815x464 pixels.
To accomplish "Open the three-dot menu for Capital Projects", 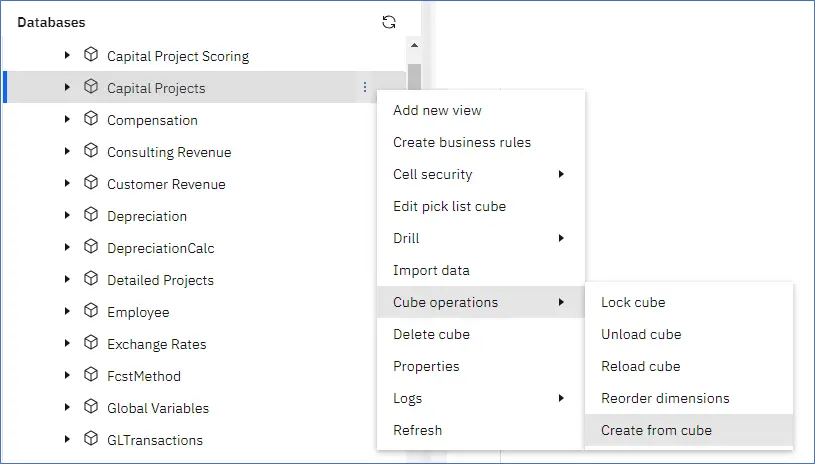I will pyautogui.click(x=365, y=88).
